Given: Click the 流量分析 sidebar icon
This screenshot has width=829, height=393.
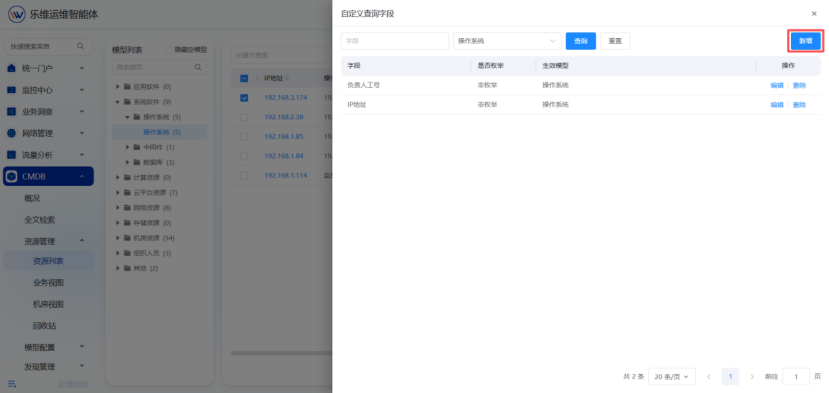Looking at the screenshot, I should click(12, 155).
